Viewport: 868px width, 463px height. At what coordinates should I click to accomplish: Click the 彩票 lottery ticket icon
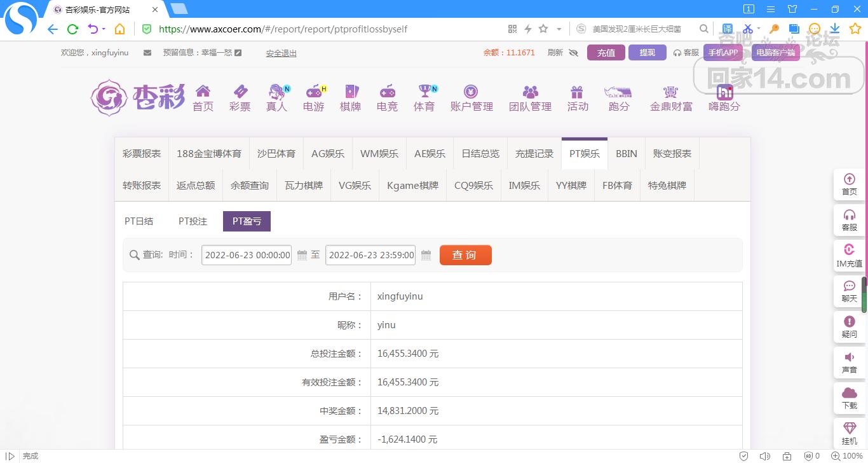(x=240, y=92)
